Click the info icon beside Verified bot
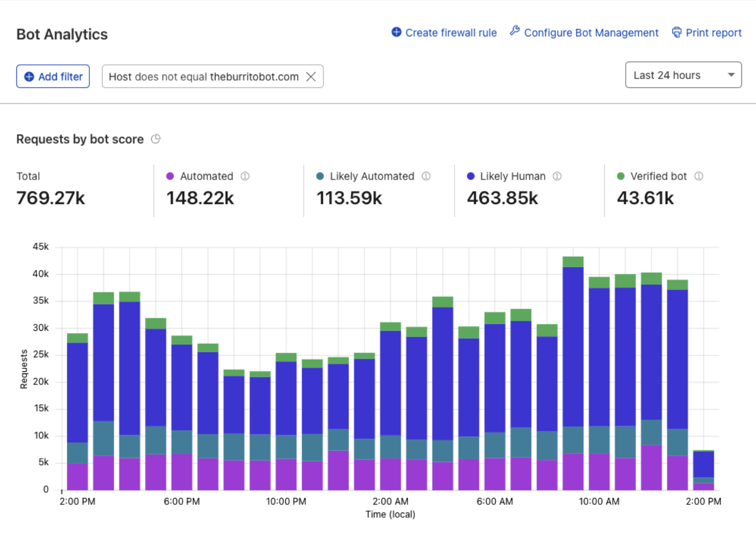This screenshot has height=540, width=756. pos(699,176)
